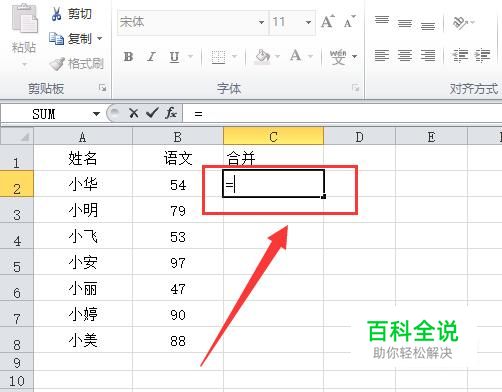Select column E header
Viewport: 502px width, 392px height.
pyautogui.click(x=431, y=136)
